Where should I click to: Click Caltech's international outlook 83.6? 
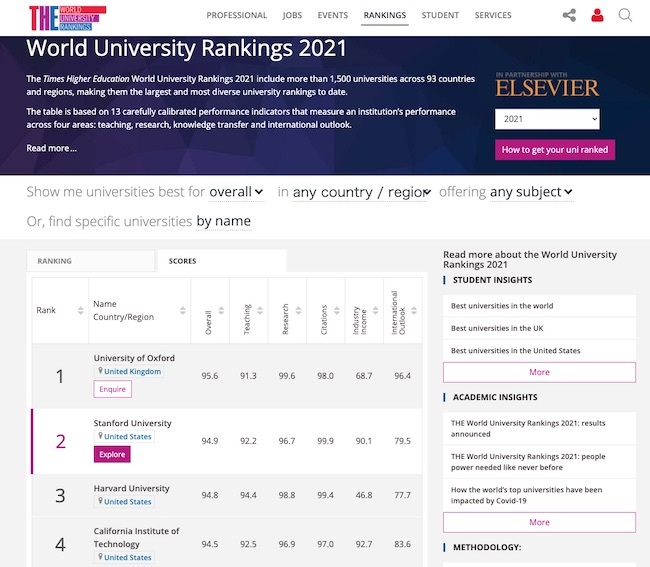[402, 544]
